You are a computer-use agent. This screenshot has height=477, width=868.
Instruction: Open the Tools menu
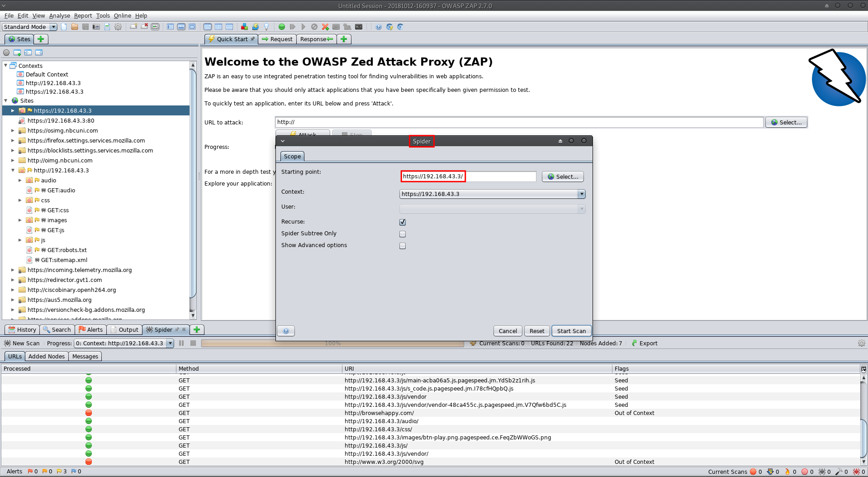pos(103,15)
